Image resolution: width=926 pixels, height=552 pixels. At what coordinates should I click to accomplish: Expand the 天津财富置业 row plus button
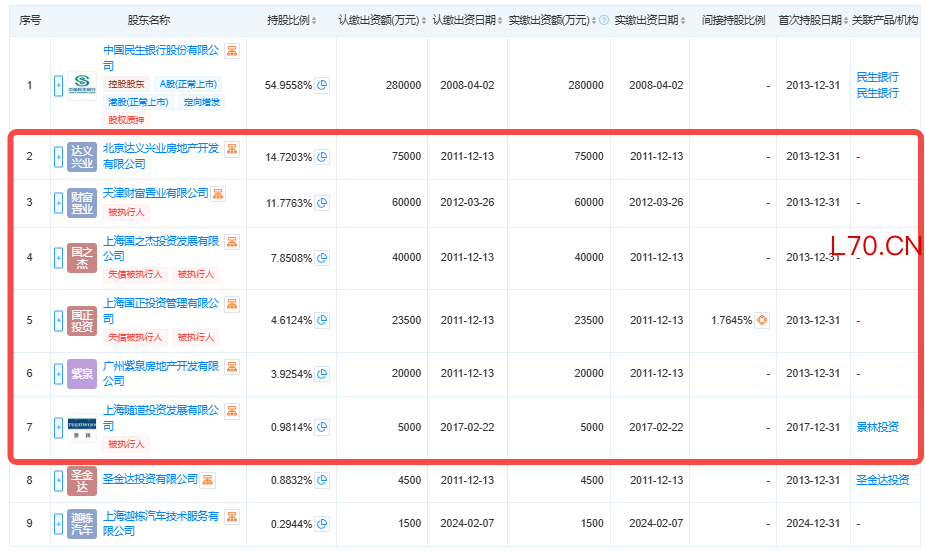pos(58,203)
